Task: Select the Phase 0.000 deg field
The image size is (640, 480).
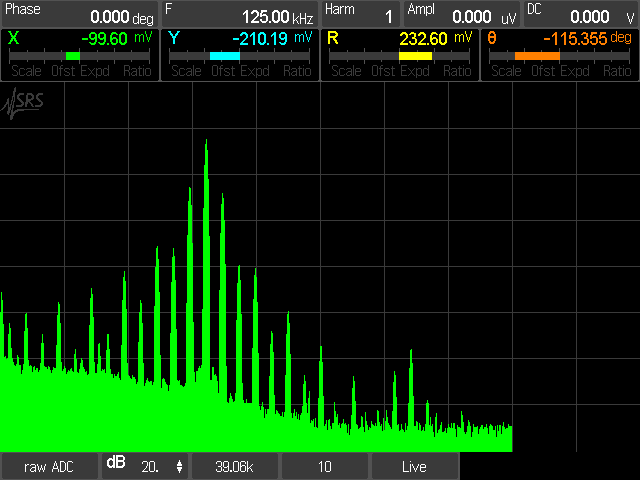Action: pyautogui.click(x=80, y=14)
